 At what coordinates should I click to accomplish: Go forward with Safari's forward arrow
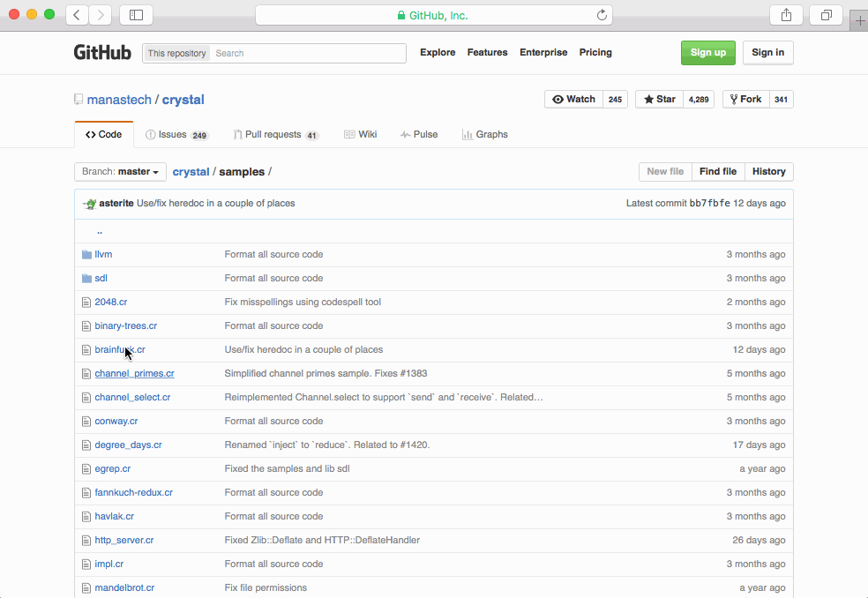(x=101, y=15)
